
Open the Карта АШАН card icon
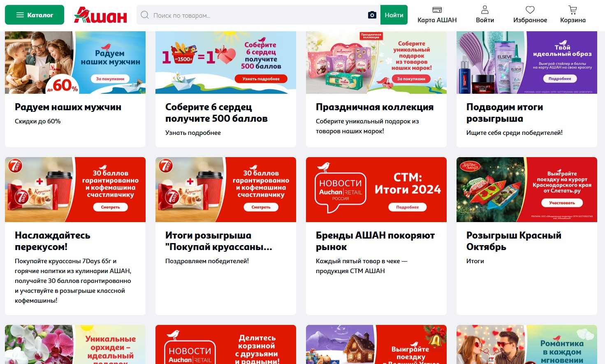pyautogui.click(x=437, y=10)
